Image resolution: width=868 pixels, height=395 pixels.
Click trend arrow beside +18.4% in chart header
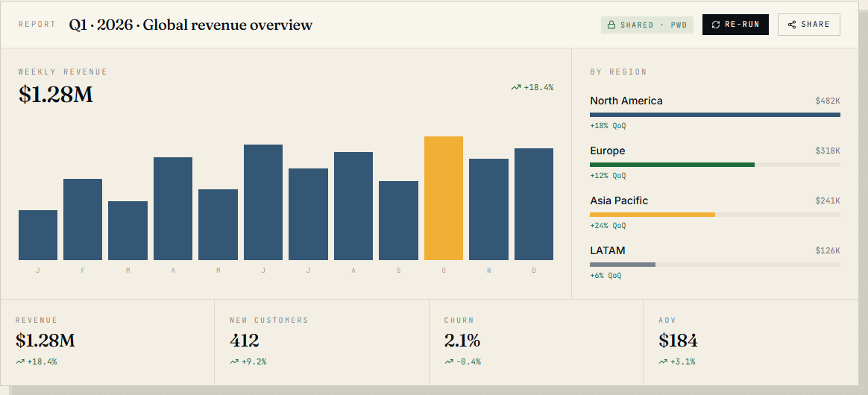(x=516, y=87)
